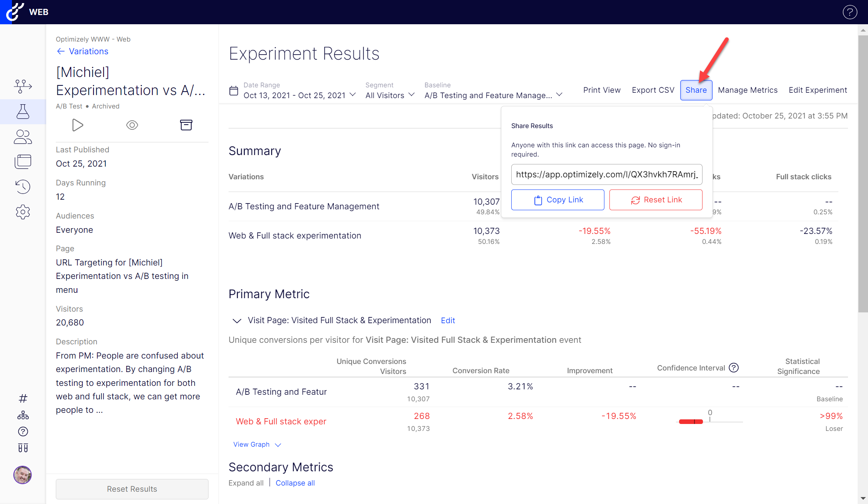Click the '-19.55%' value in Summary
Image resolution: width=868 pixels, height=504 pixels.
594,231
